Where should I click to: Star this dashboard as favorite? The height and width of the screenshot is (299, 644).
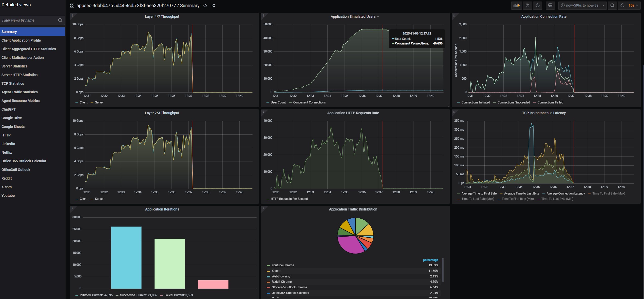coord(205,6)
